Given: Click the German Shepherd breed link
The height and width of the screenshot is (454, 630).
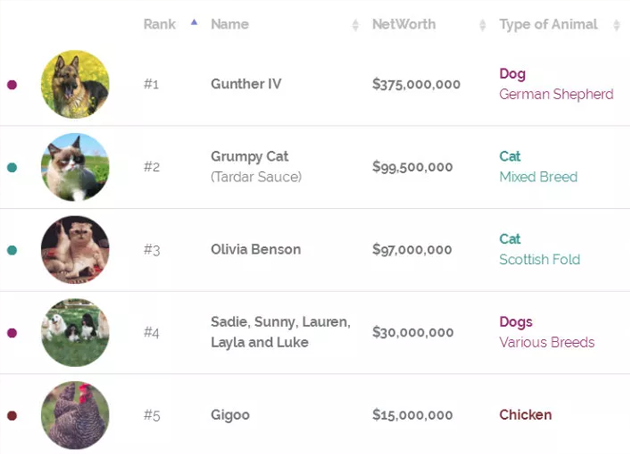Looking at the screenshot, I should (x=556, y=94).
